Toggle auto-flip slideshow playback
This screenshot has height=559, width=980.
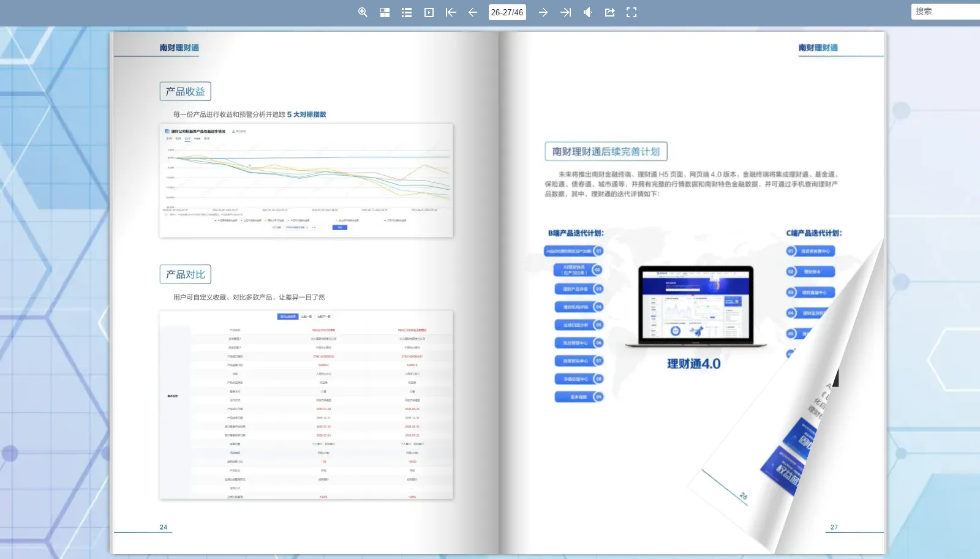(429, 12)
